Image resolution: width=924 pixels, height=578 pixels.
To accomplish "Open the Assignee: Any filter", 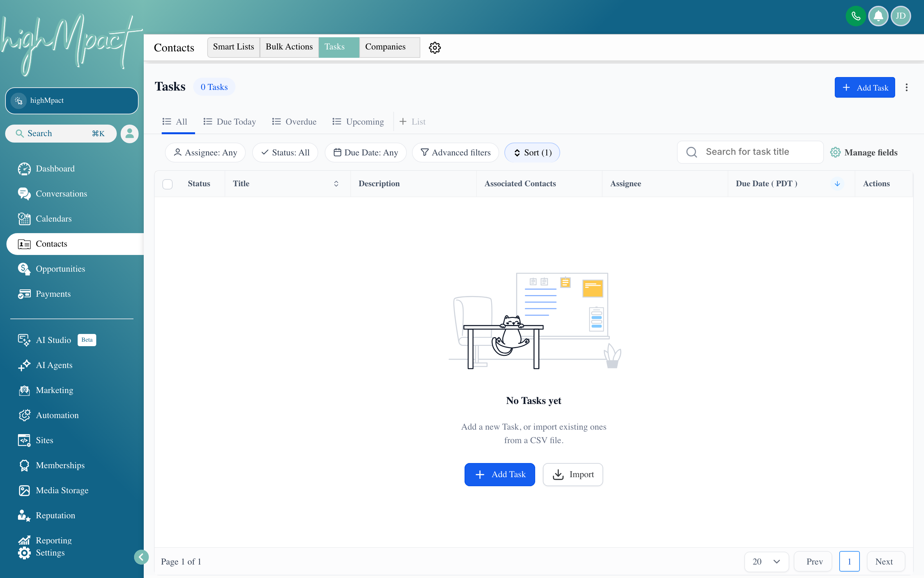I will [x=205, y=153].
